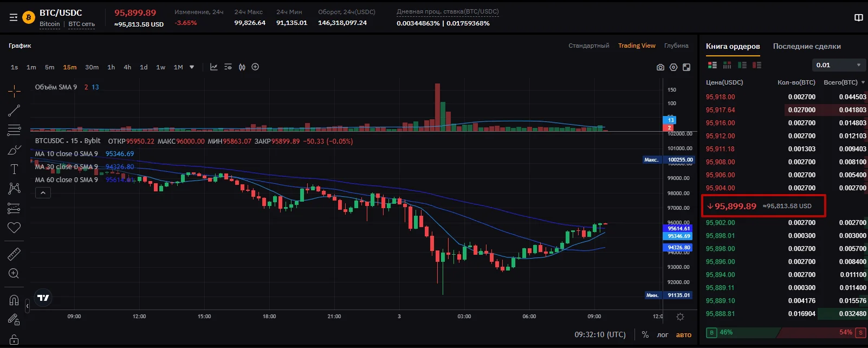Select the 5m timeframe
The width and height of the screenshot is (868, 348).
[50, 67]
